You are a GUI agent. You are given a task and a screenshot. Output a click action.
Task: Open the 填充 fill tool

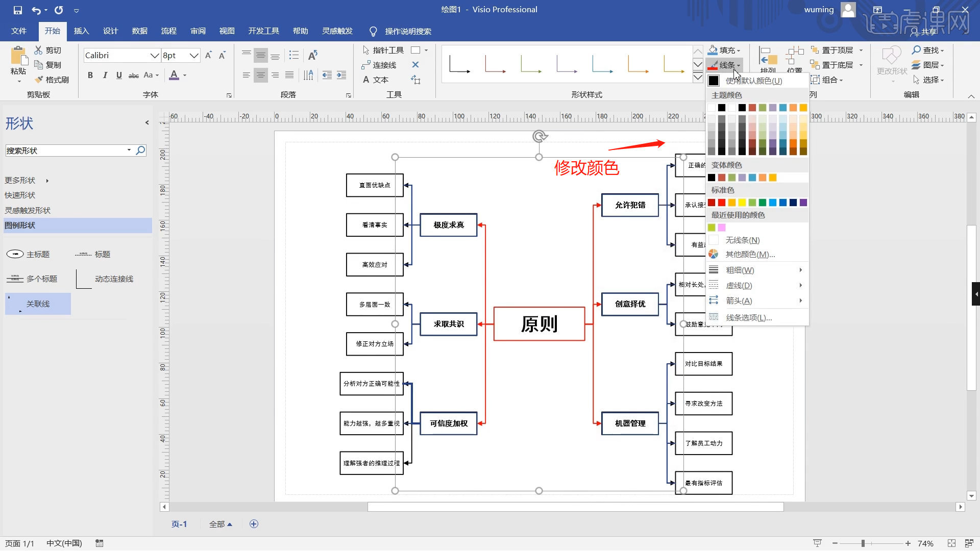pyautogui.click(x=724, y=50)
